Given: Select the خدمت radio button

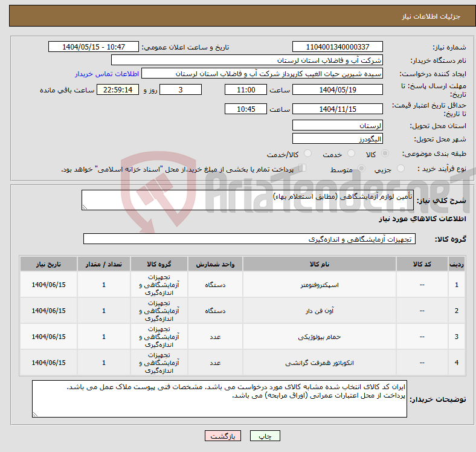Looking at the screenshot, I should point(351,153).
